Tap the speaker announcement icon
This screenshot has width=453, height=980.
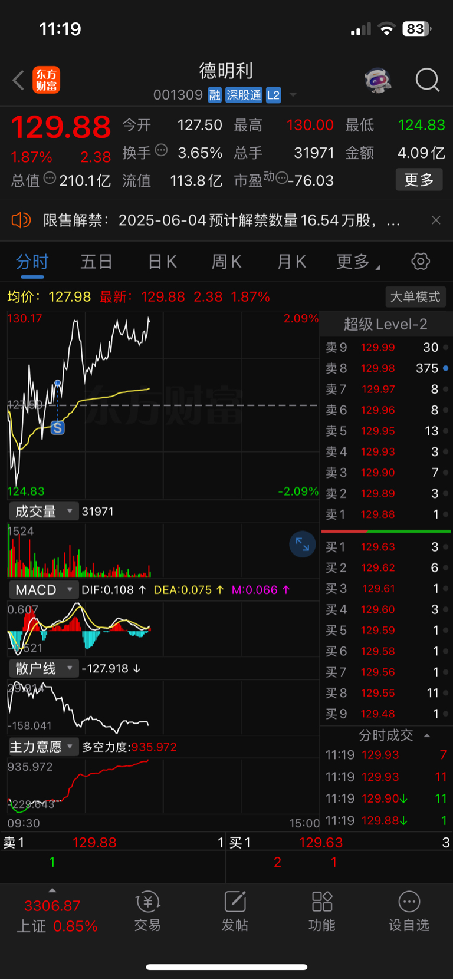21,220
